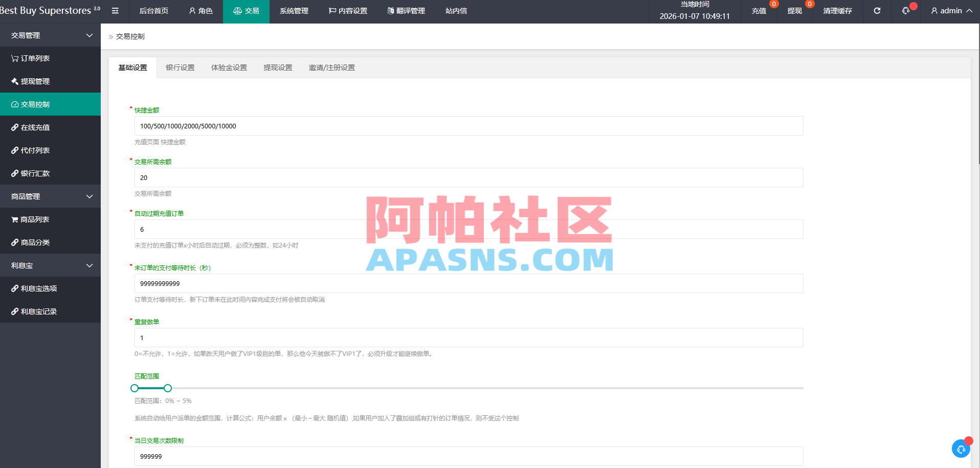Screen dimensions: 980x468
Task: Collapse the 交易管理 sidebar group
Action: pos(50,35)
